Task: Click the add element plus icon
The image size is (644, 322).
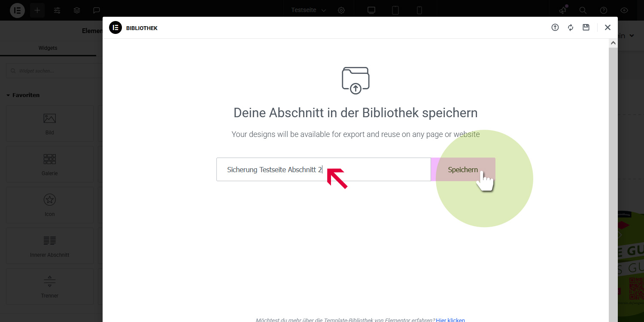Action: [37, 10]
